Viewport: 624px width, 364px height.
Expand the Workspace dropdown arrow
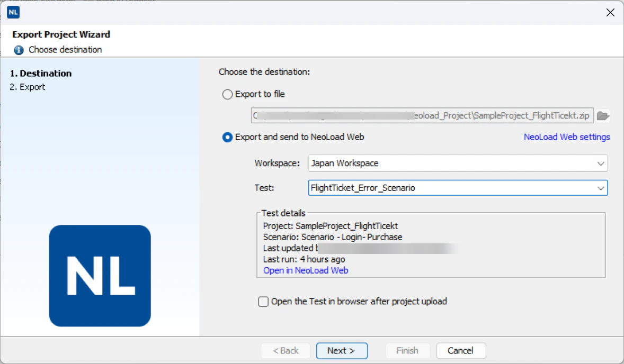(x=601, y=163)
